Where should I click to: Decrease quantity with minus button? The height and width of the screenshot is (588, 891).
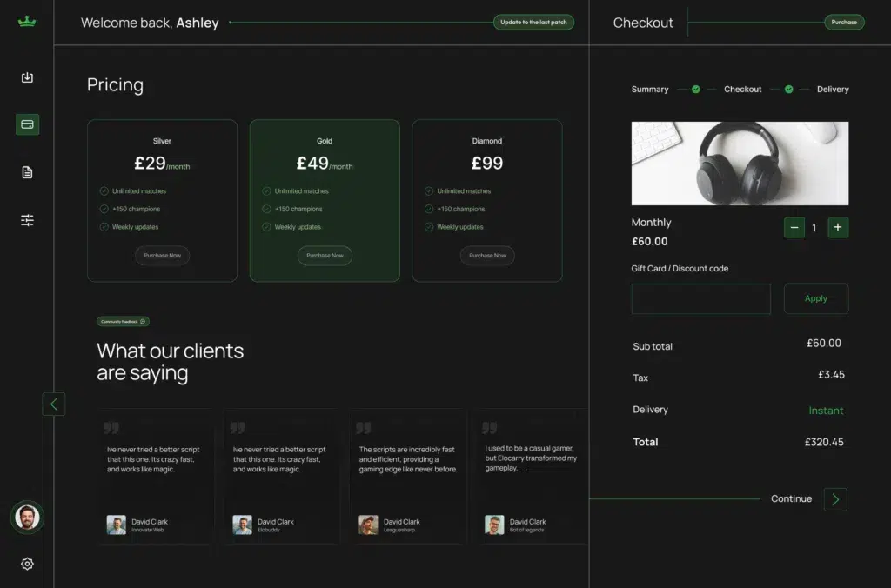[x=794, y=228]
